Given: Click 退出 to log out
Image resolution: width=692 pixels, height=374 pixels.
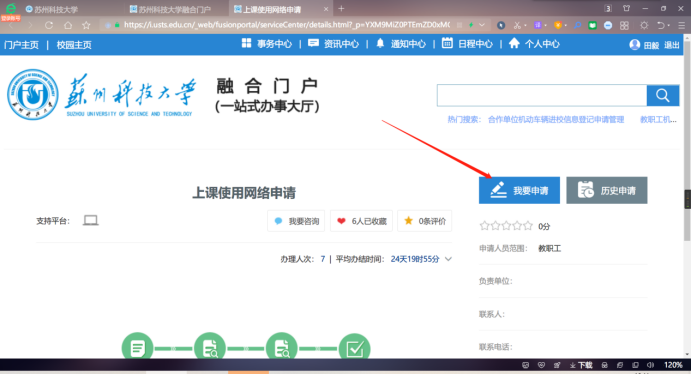Looking at the screenshot, I should click(x=672, y=45).
